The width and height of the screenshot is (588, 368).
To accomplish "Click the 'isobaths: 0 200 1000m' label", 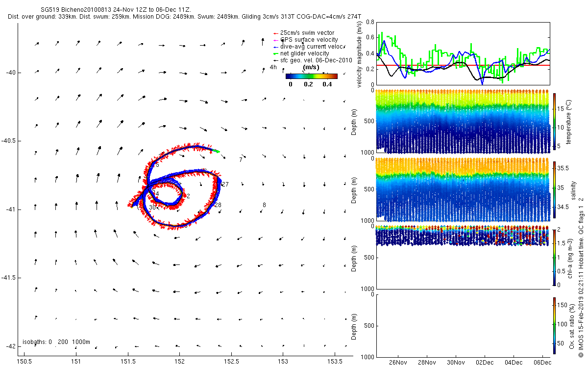I will [56, 342].
